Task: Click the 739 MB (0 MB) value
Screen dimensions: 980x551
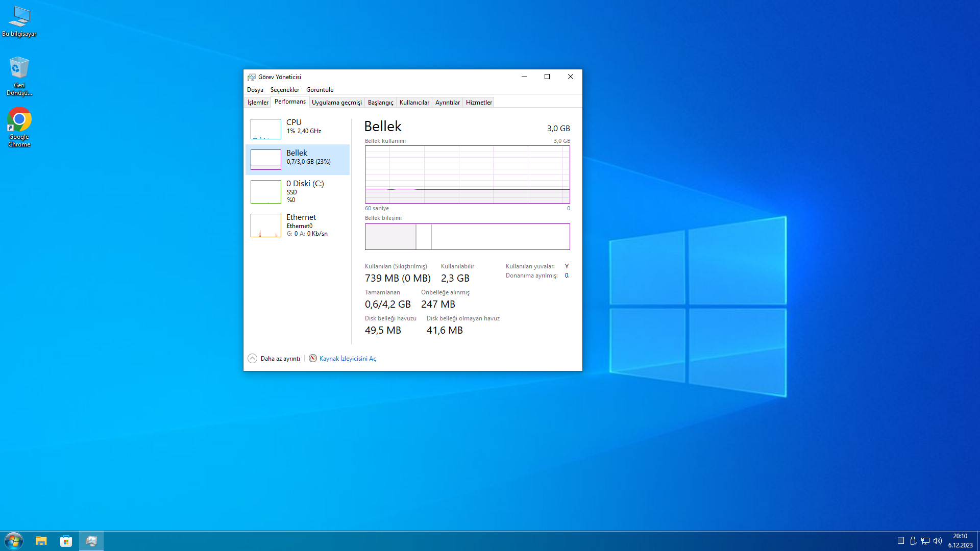Action: pyautogui.click(x=398, y=279)
